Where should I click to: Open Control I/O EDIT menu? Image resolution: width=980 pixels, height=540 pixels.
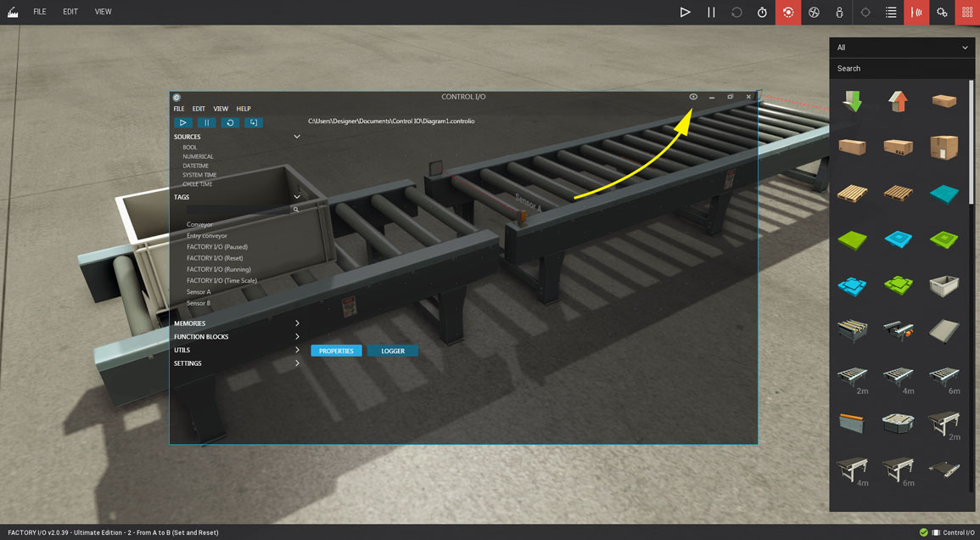pos(199,109)
